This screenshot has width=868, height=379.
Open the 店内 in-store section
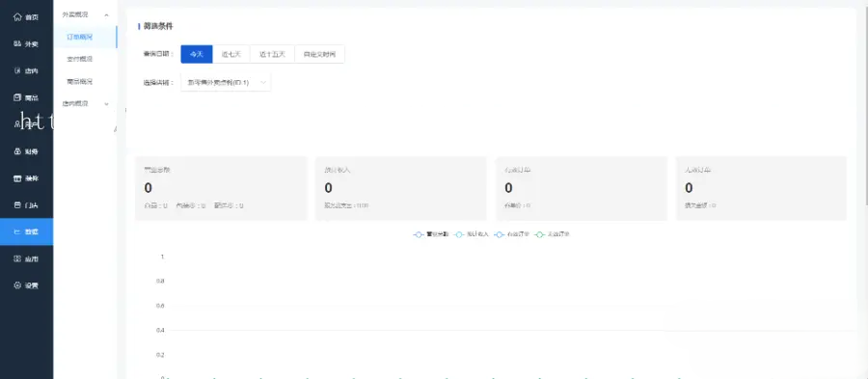(26, 70)
